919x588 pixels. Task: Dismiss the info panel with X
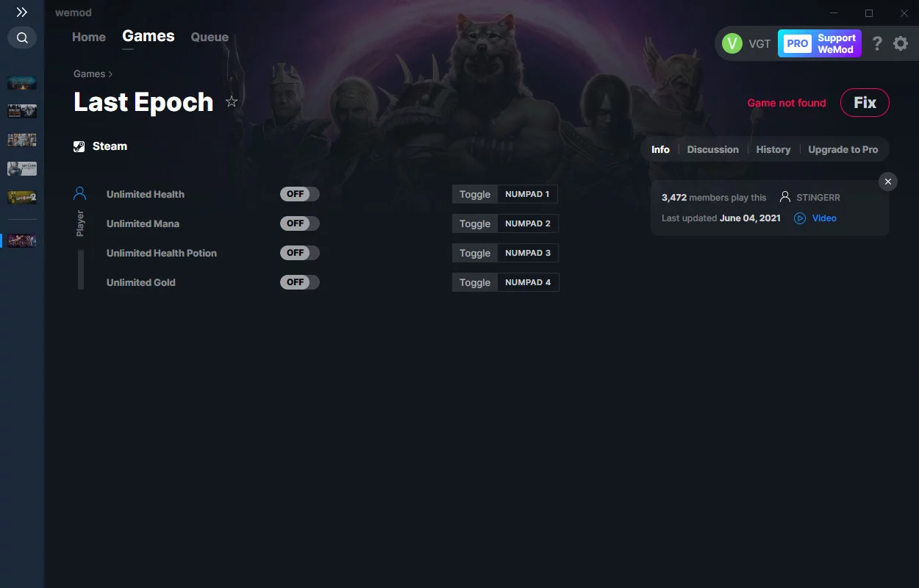(x=888, y=182)
